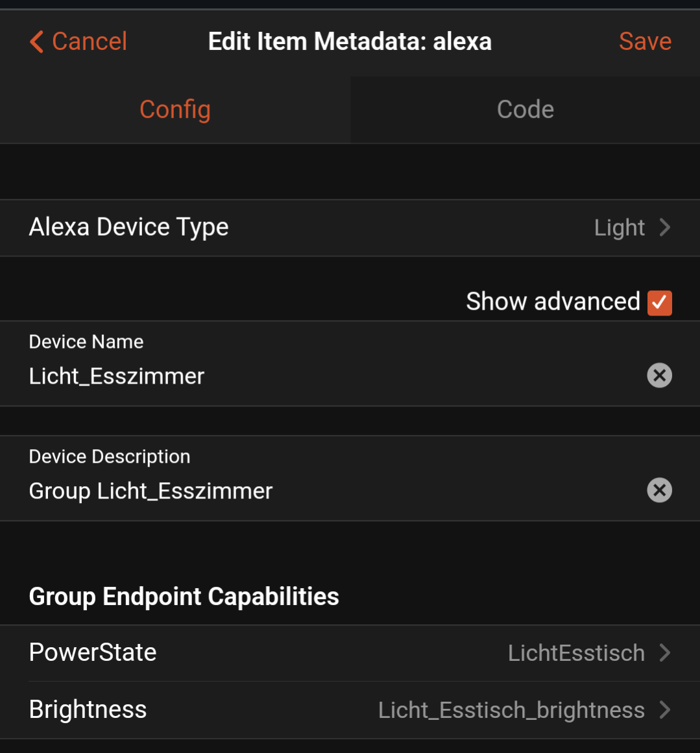Click the Show advanced label text
This screenshot has height=753, width=700.
point(553,302)
